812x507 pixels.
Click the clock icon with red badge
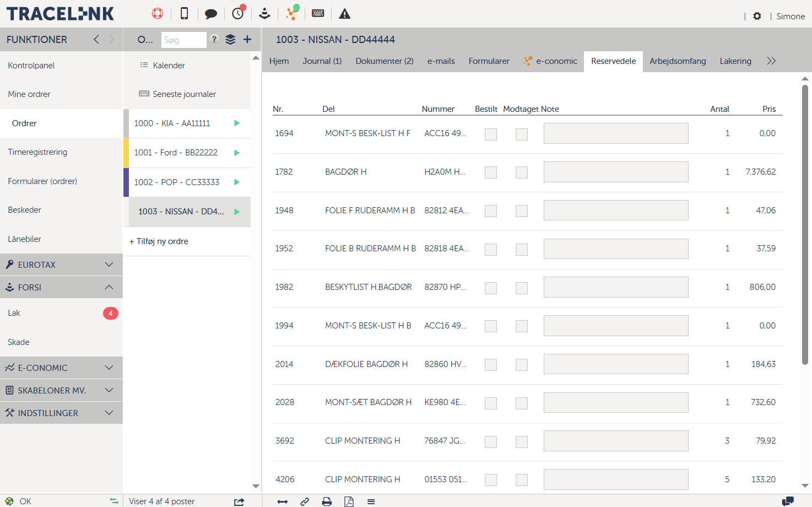click(x=238, y=14)
